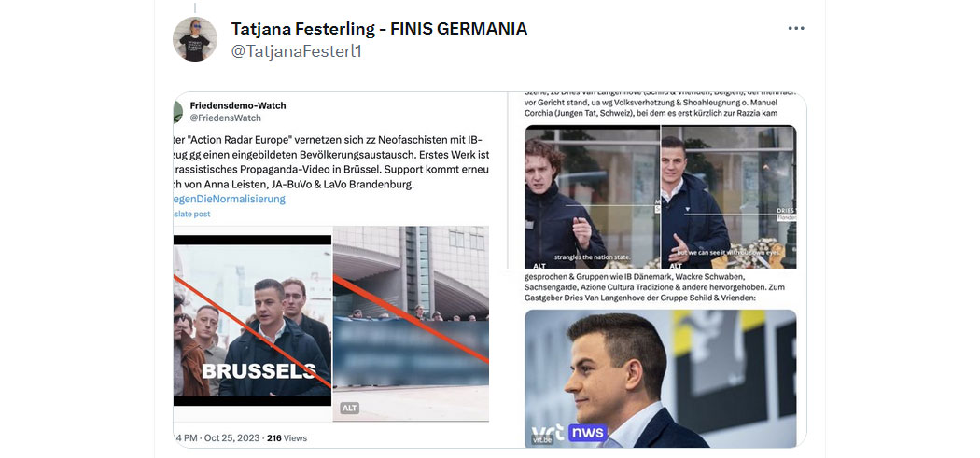Open Tatjana Festerling's profile avatar
The width and height of the screenshot is (980, 458).
pyautogui.click(x=195, y=39)
